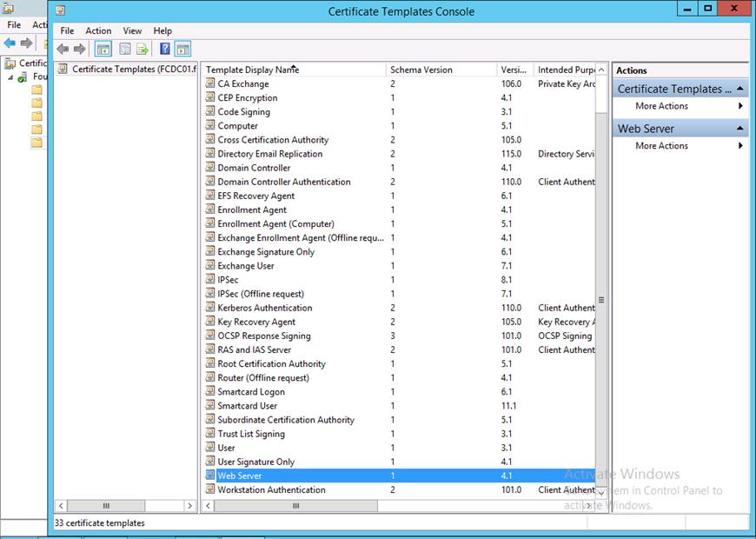Sort by the Template Display Name column
The width and height of the screenshot is (756, 539).
point(252,70)
